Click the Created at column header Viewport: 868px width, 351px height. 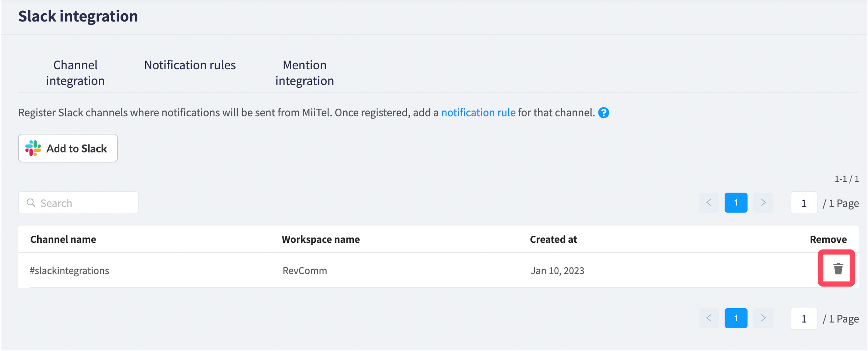(x=553, y=239)
